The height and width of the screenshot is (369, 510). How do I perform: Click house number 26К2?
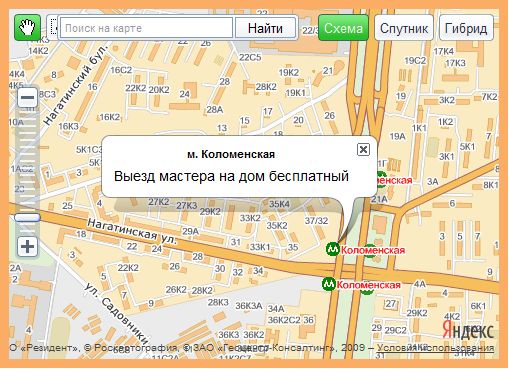pyautogui.click(x=176, y=289)
